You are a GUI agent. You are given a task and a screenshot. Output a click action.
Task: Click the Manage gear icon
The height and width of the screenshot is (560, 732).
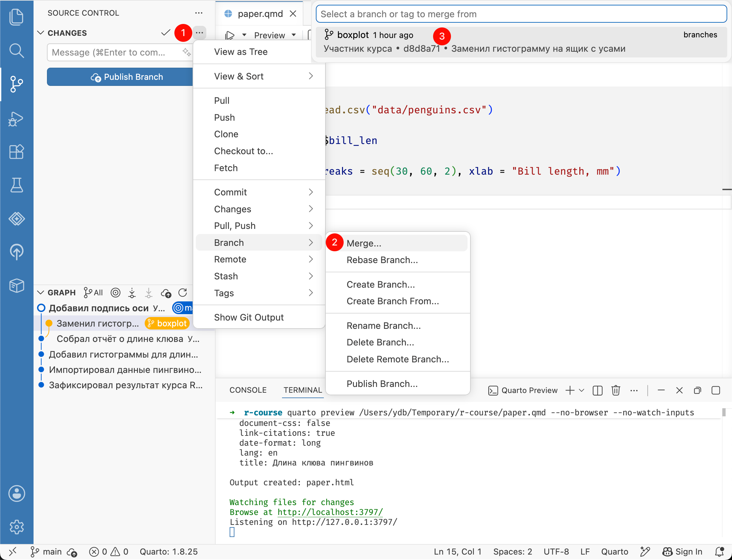point(16,527)
